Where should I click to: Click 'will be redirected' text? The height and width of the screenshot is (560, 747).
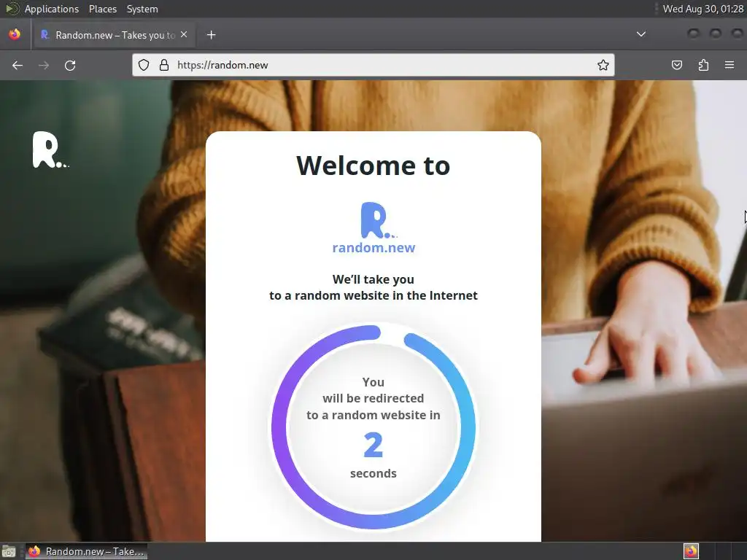coord(373,398)
